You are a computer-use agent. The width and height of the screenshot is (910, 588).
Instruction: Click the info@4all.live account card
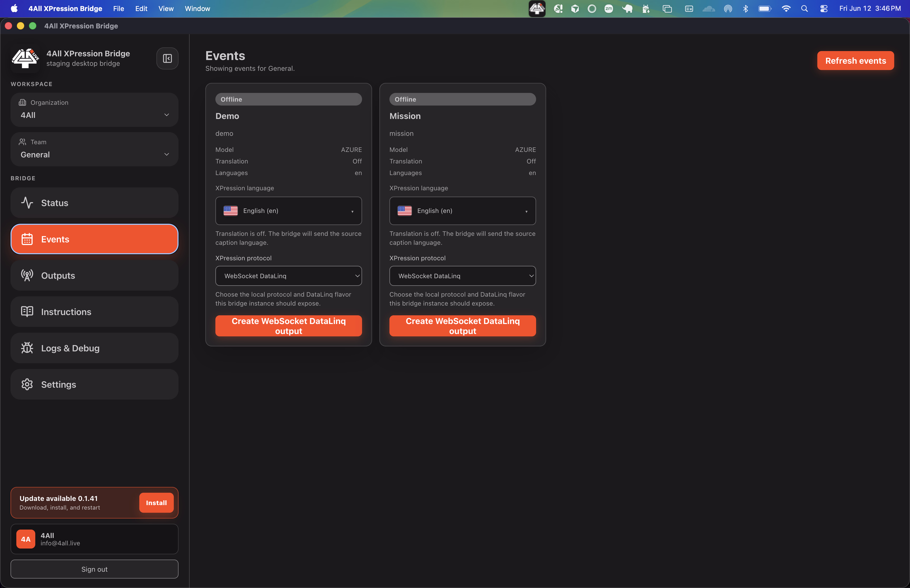(94, 539)
